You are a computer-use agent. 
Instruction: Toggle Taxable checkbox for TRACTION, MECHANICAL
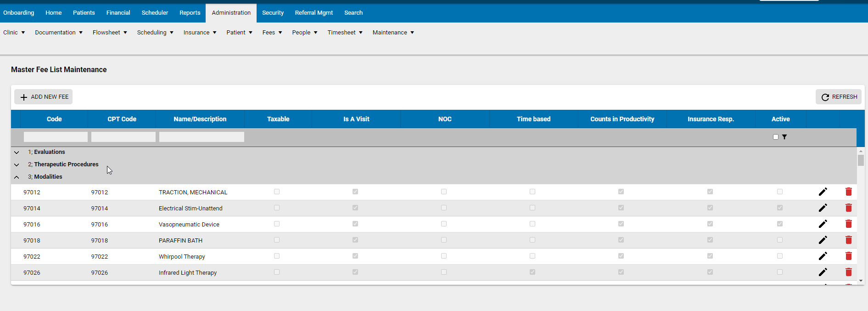point(277,192)
